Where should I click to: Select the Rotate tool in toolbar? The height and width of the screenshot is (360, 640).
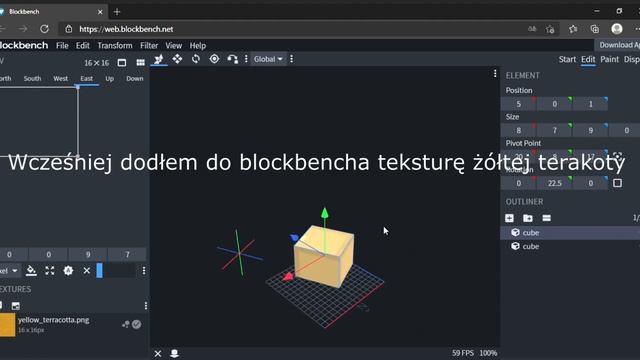tap(196, 59)
